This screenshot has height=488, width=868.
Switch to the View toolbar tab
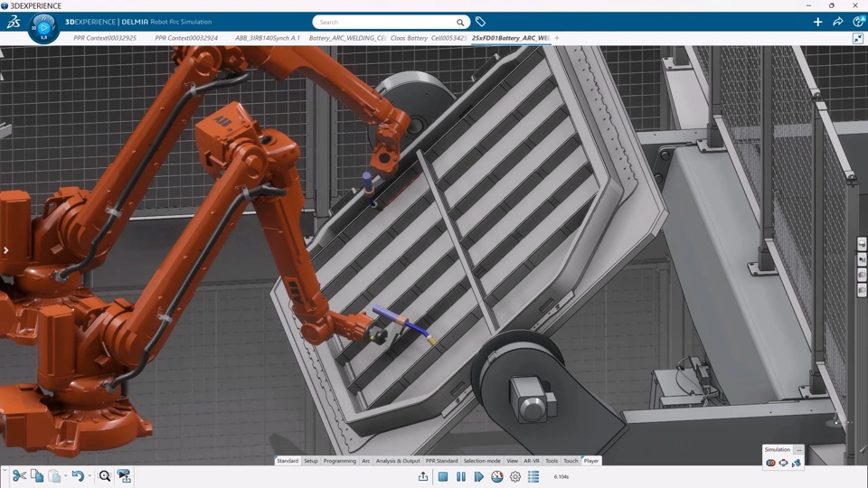512,461
